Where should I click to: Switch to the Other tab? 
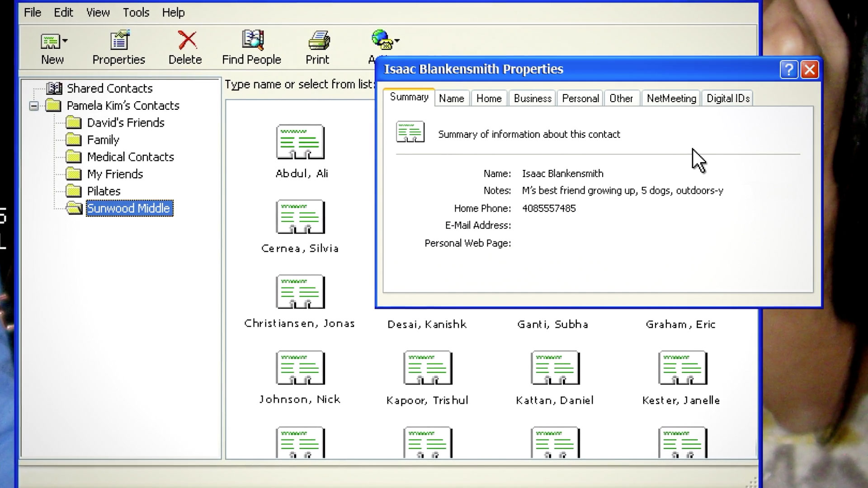click(621, 99)
